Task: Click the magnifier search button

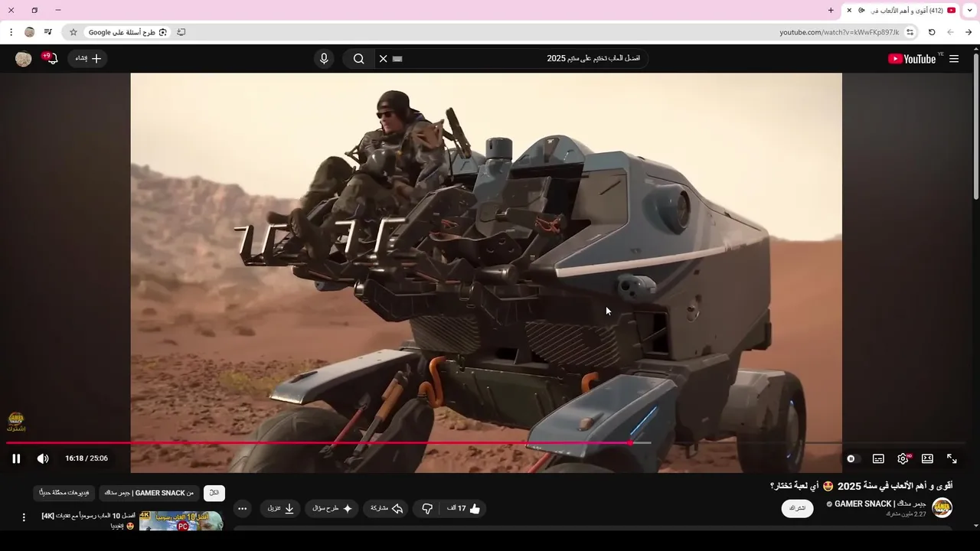Action: (358, 59)
